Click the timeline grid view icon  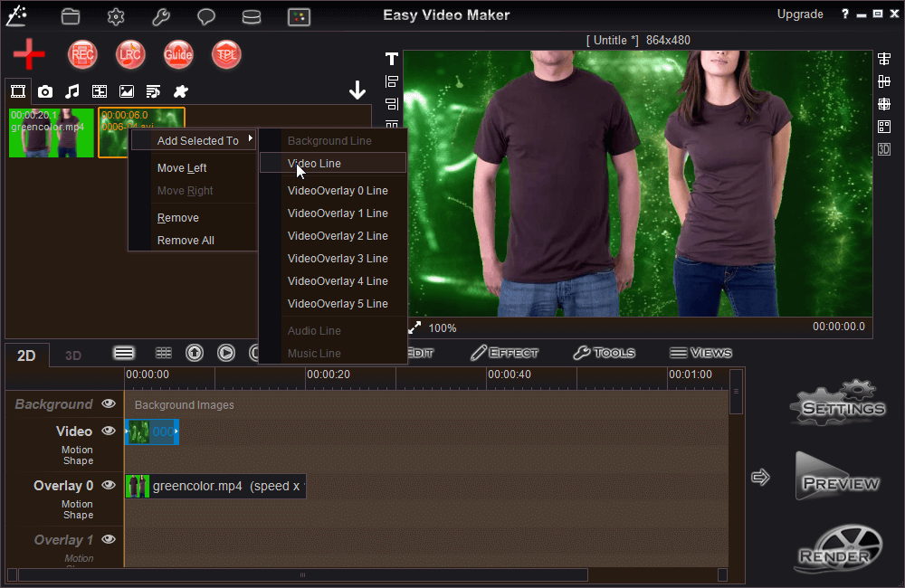[164, 353]
